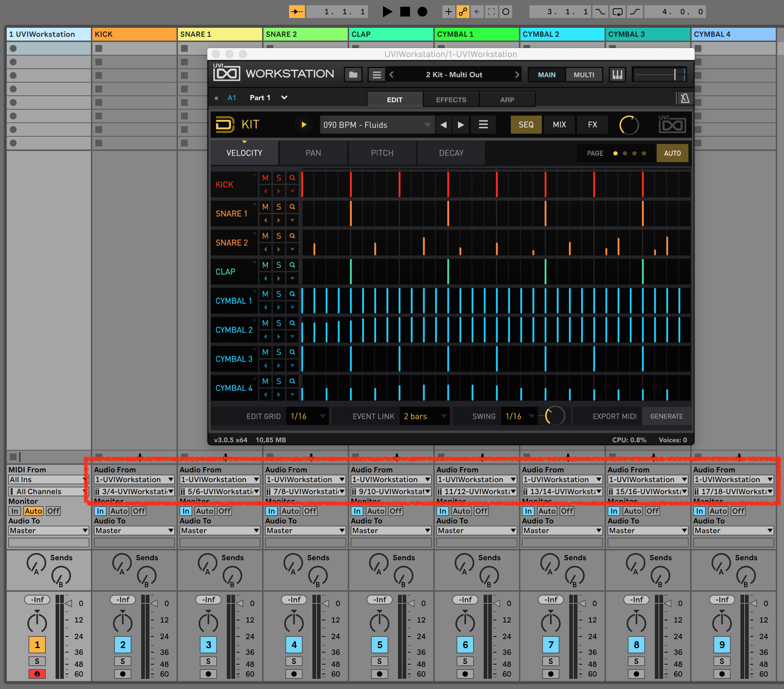Select the DECAY sequencer tab

pos(451,153)
